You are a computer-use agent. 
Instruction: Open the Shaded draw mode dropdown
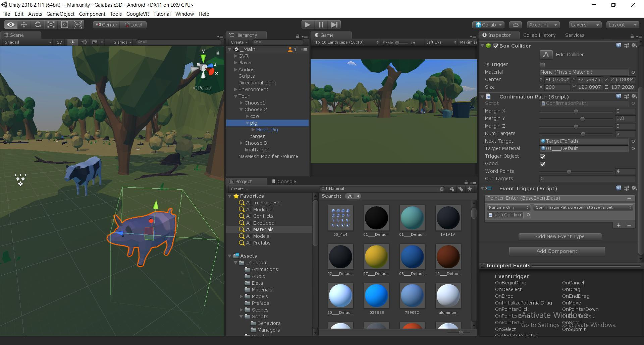point(28,42)
